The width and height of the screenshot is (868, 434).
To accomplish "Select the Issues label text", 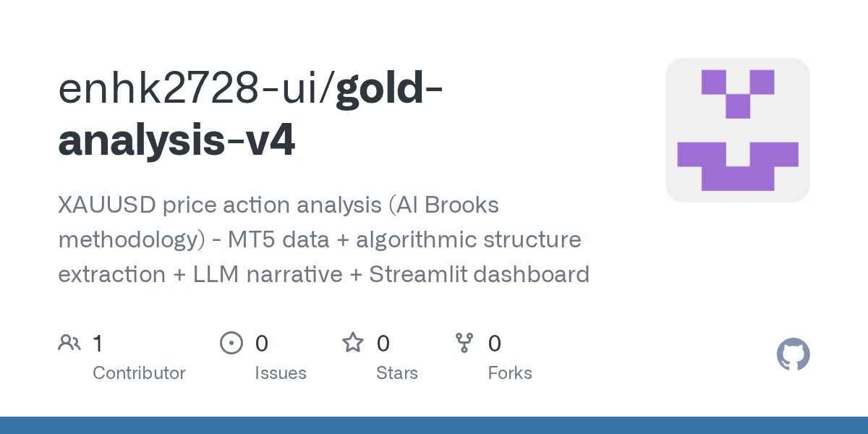I will coord(281,373).
